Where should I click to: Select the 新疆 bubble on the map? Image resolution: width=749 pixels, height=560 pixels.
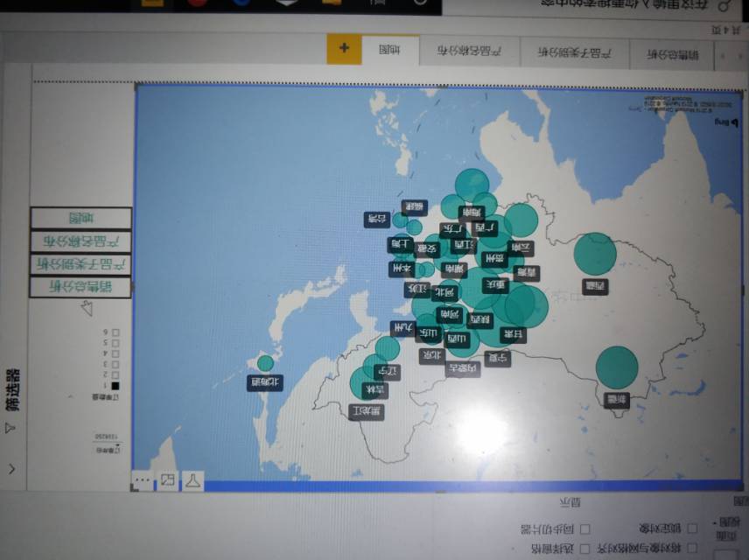tap(617, 367)
